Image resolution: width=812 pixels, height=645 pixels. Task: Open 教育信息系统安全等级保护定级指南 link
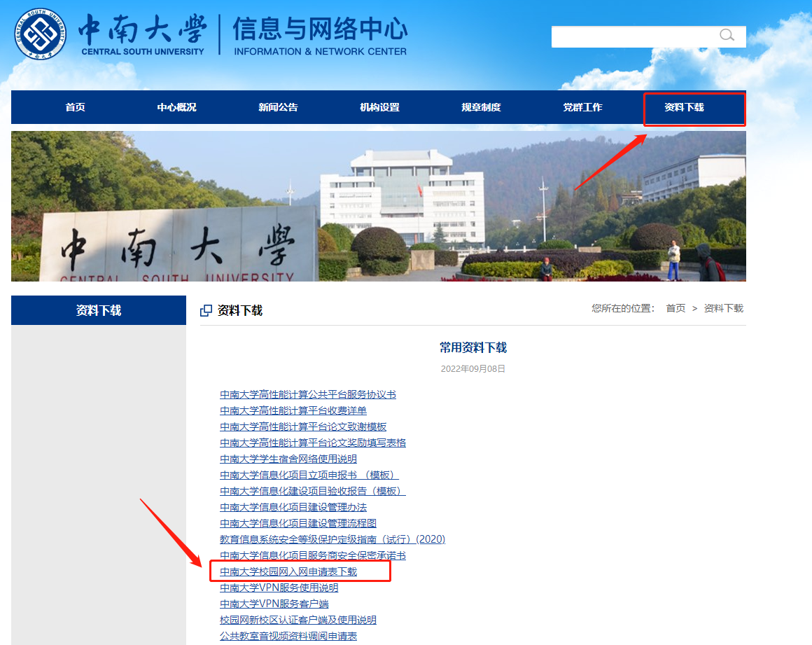(332, 539)
